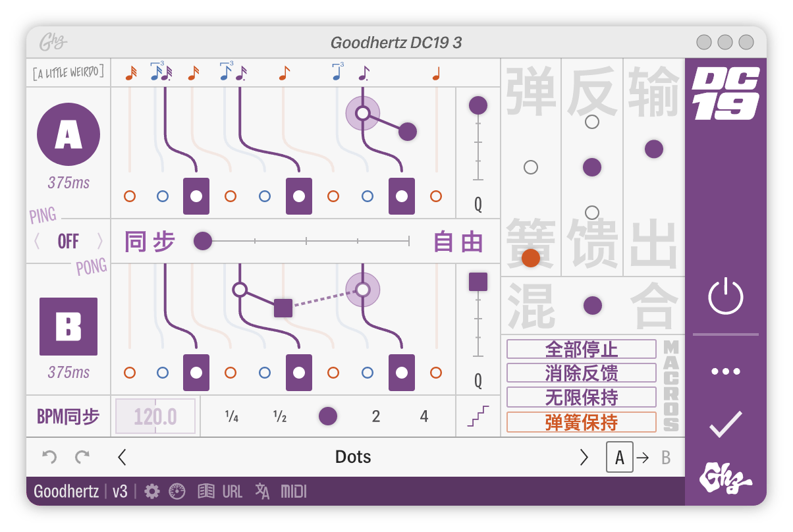
Task: Select the 自由 free mode
Action: [x=458, y=242]
